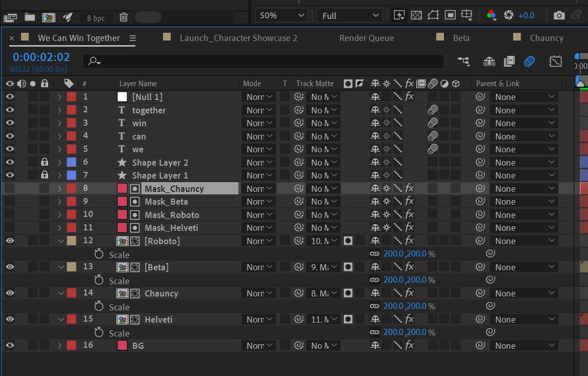Open the 50% magnification dropdown
Image resolution: width=588 pixels, height=376 pixels.
pos(281,15)
